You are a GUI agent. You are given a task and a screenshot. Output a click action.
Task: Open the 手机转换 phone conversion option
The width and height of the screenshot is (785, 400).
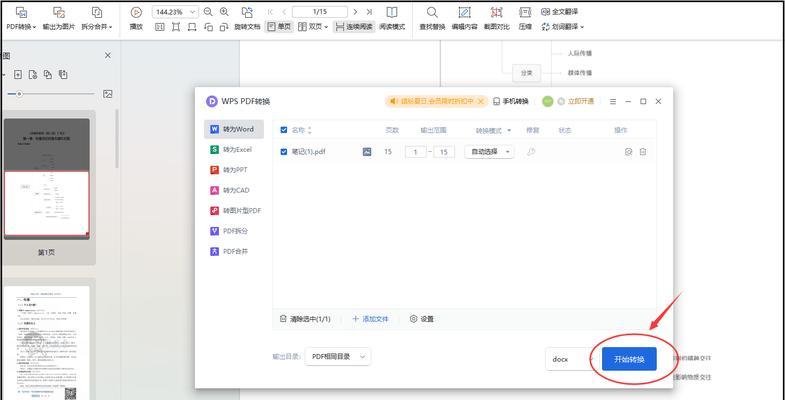511,101
